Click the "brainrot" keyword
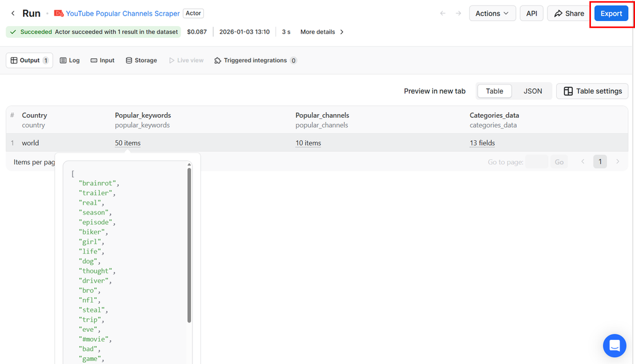The image size is (635, 364). [x=97, y=183]
